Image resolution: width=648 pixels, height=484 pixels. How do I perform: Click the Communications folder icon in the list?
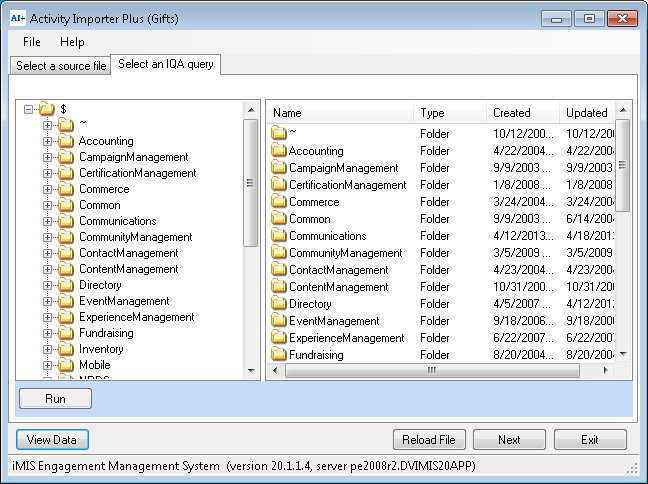coord(279,236)
